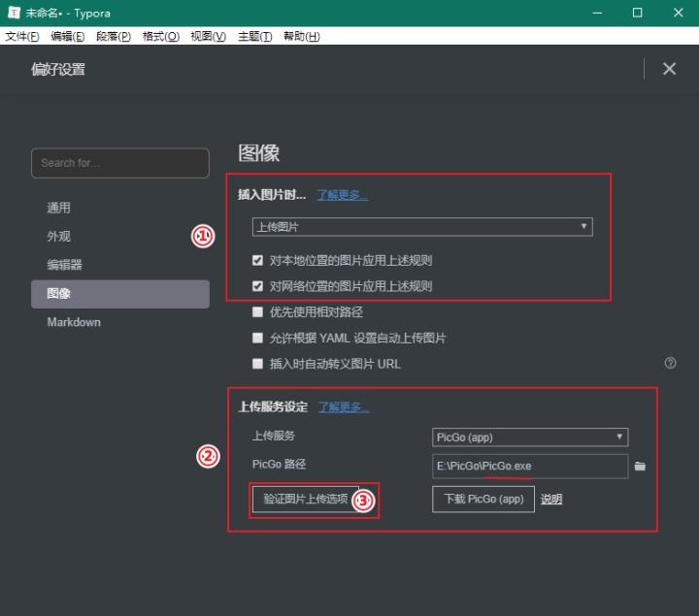Image resolution: width=699 pixels, height=616 pixels.
Task: Click the folder browse icon beside PicGo path
Action: pyautogui.click(x=640, y=467)
